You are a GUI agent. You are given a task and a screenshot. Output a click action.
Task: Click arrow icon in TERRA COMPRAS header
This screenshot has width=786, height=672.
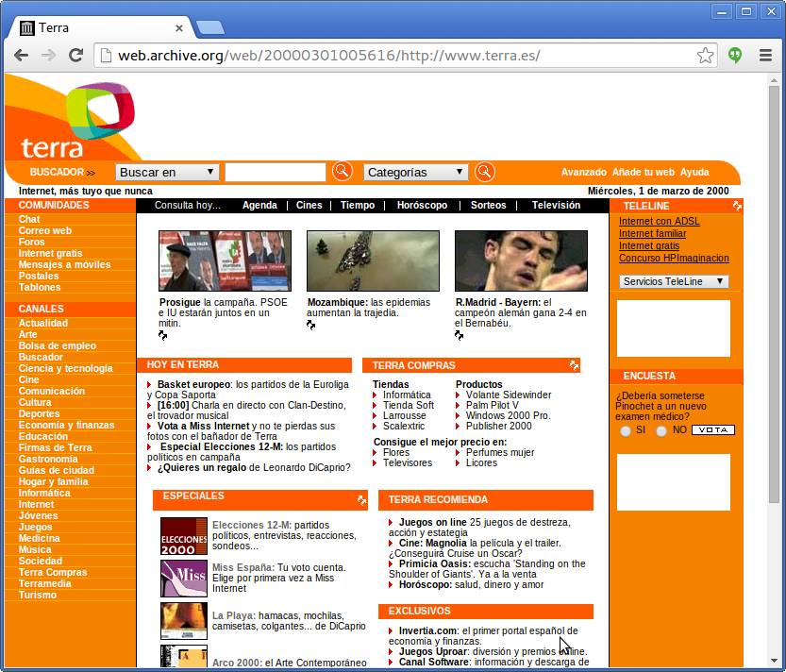(574, 365)
